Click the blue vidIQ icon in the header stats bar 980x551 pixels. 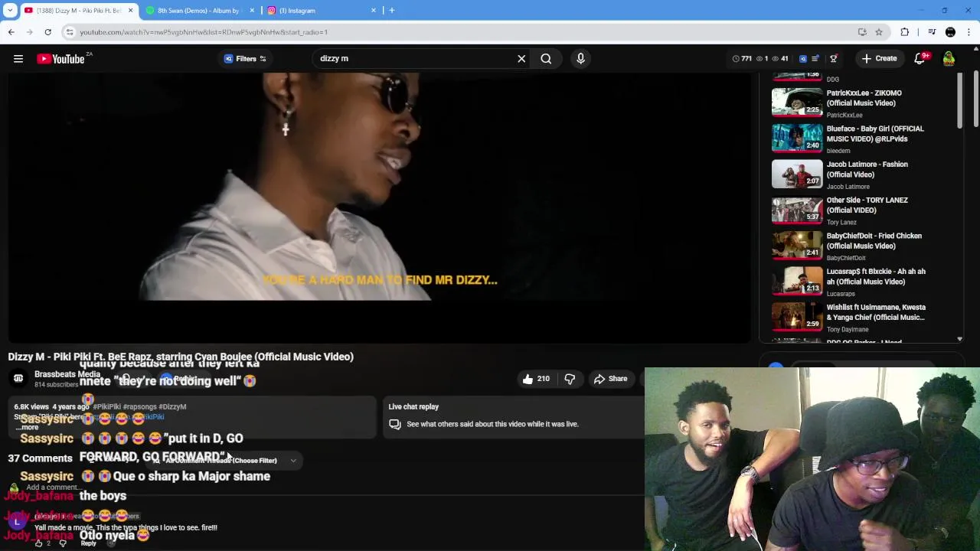(x=803, y=59)
